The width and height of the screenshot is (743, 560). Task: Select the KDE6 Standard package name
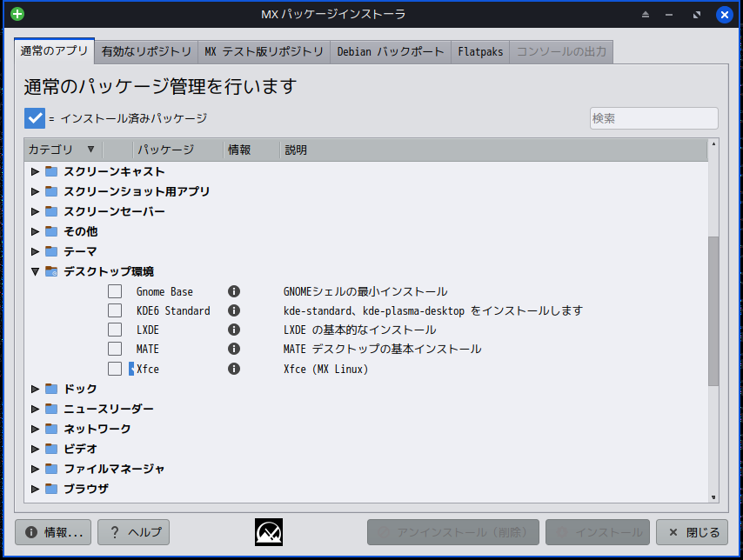173,310
